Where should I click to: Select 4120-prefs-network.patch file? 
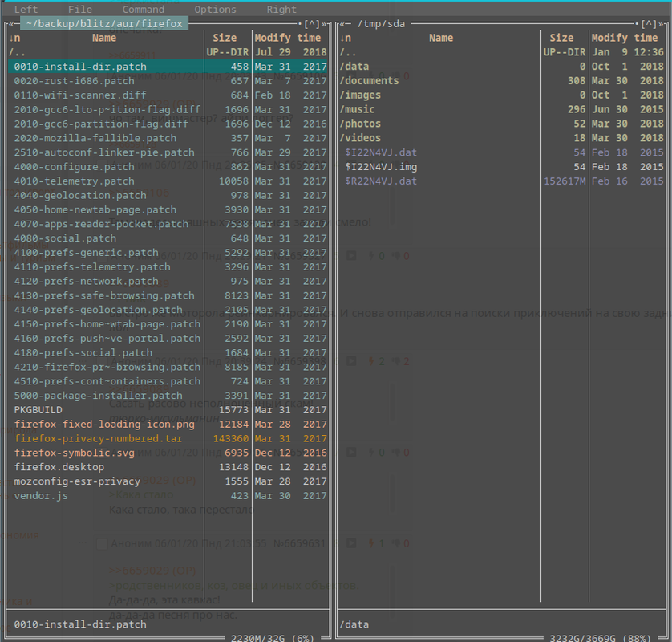tap(168, 281)
